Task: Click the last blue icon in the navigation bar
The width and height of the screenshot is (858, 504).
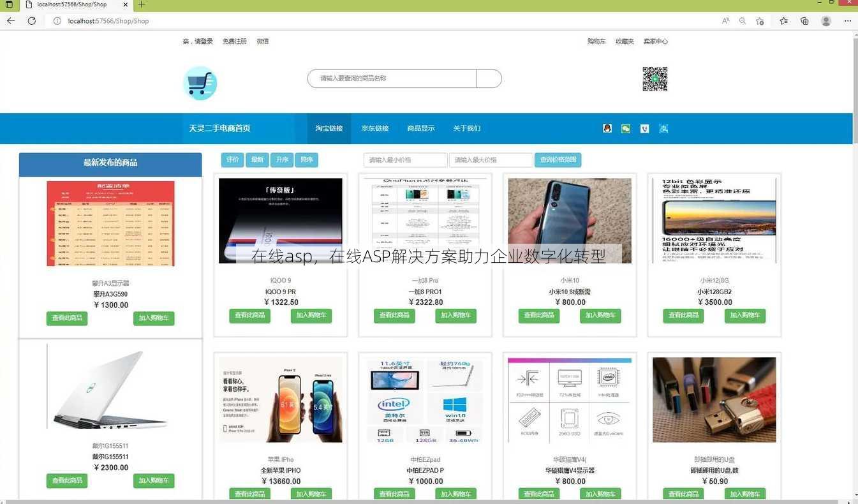Action: pyautogui.click(x=663, y=128)
